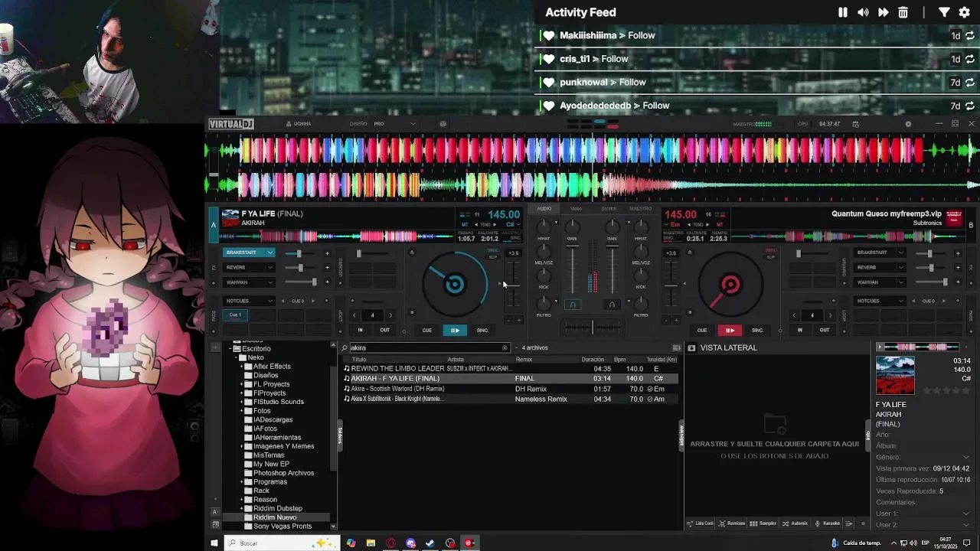Play or pause deck B
This screenshot has height=551, width=980.
pyautogui.click(x=730, y=331)
